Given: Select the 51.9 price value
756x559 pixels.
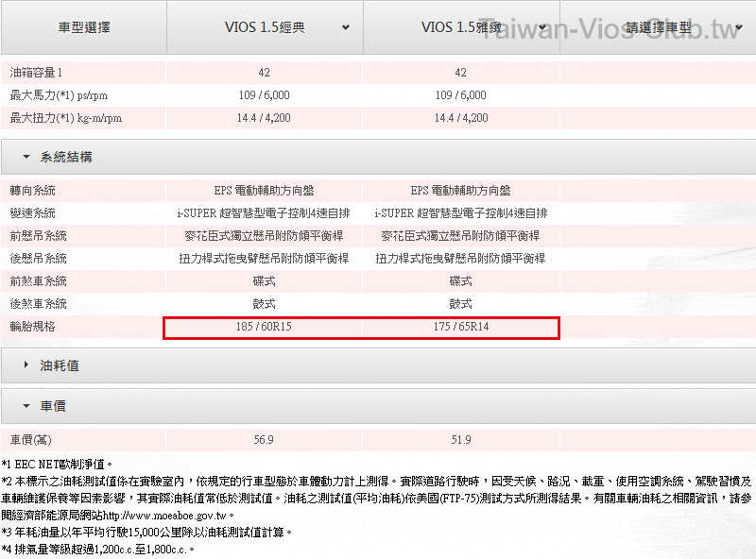Looking at the screenshot, I should point(461,440).
